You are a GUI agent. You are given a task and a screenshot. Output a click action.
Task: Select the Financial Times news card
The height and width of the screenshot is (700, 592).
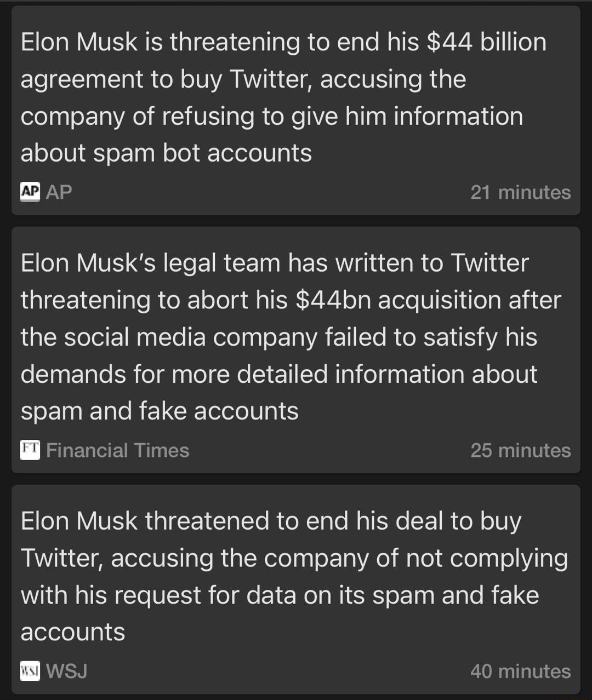(x=296, y=351)
